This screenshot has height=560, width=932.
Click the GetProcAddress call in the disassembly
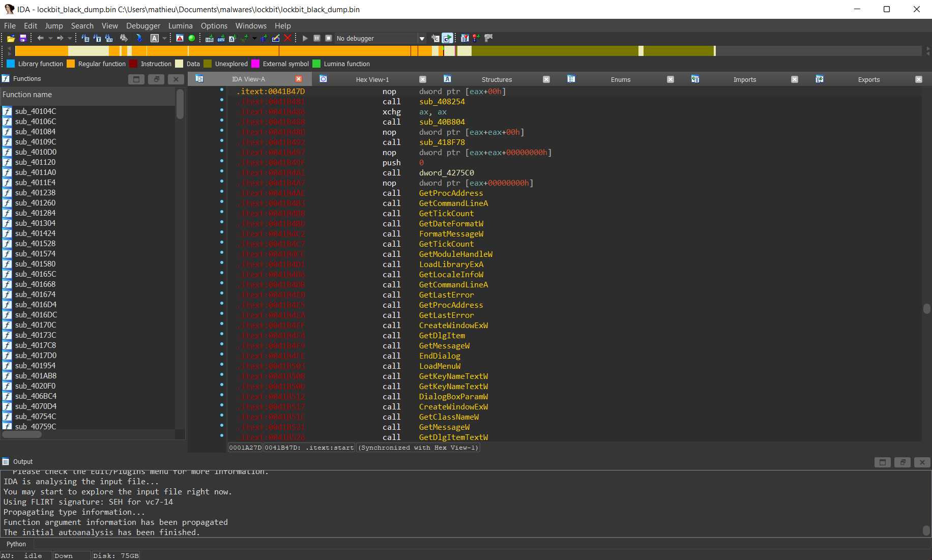[x=451, y=193]
